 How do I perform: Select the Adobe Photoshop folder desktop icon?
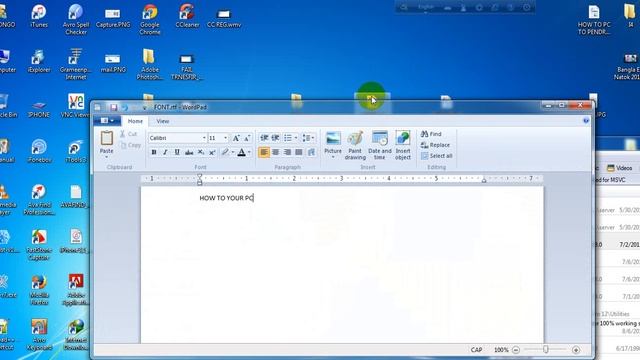(149, 64)
